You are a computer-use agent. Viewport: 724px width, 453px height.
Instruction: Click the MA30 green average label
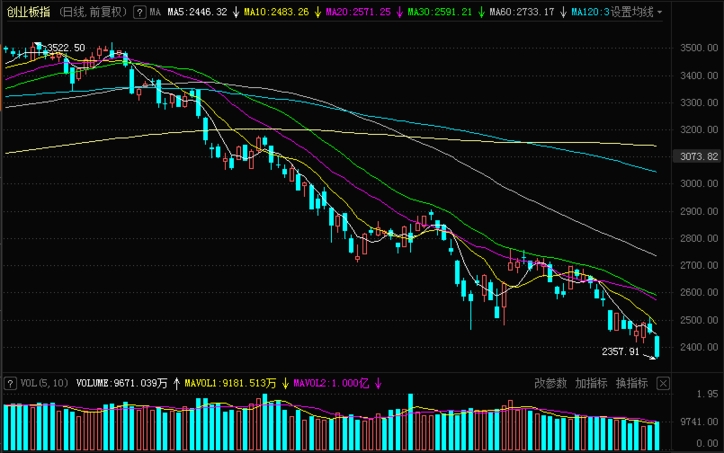click(439, 12)
